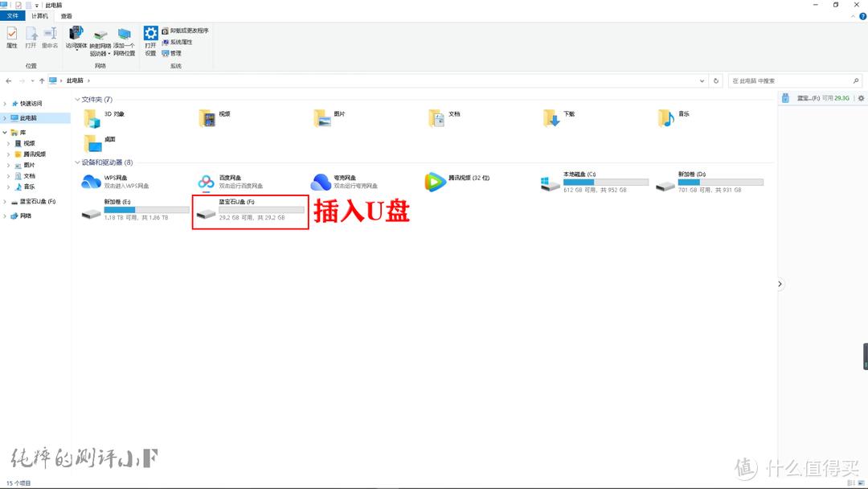Click D: drive capacity bar
The height and width of the screenshot is (489, 868).
pos(721,183)
